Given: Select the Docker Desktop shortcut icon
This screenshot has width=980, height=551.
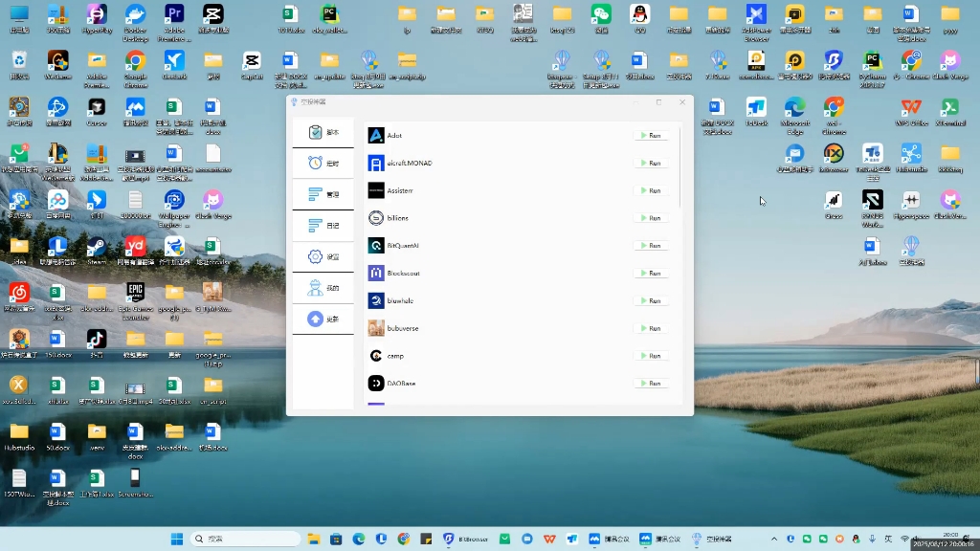Looking at the screenshot, I should pyautogui.click(x=136, y=23).
